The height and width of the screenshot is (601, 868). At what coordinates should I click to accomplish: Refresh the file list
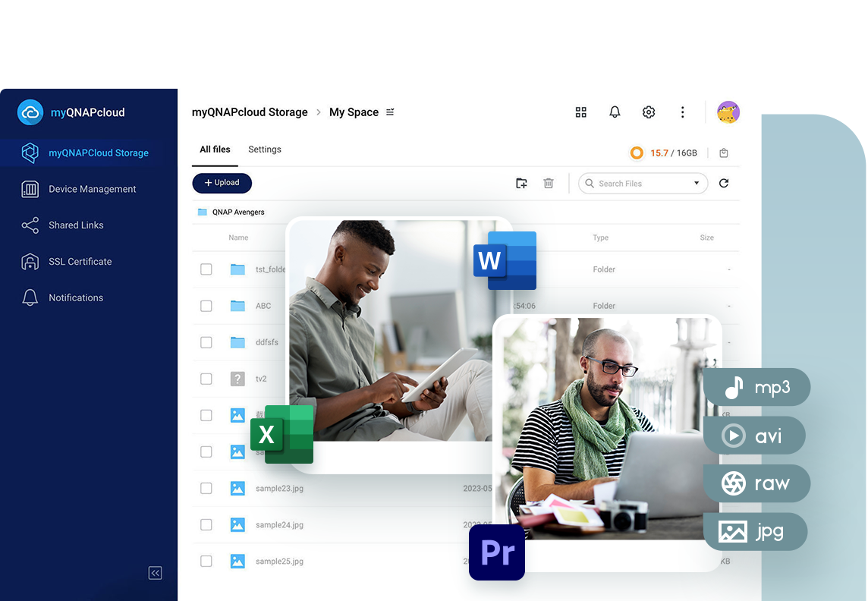[724, 183]
